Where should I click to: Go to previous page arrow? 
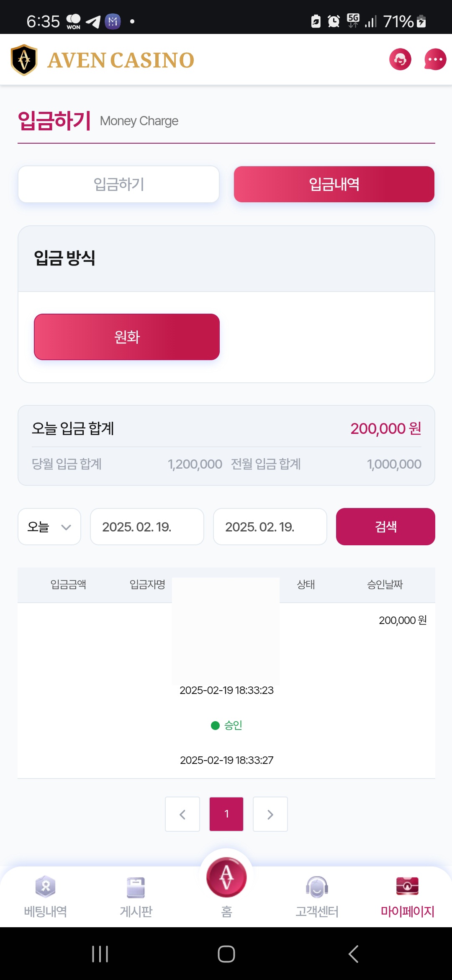click(x=182, y=814)
